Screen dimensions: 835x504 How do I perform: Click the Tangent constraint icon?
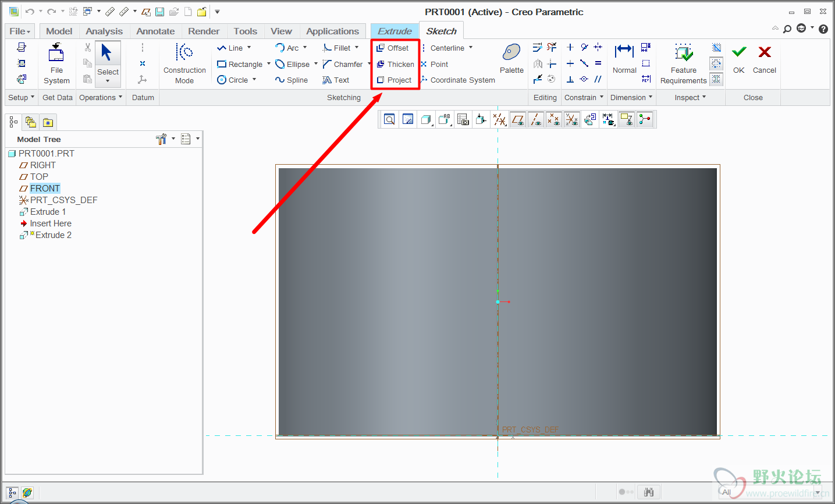pos(584,48)
